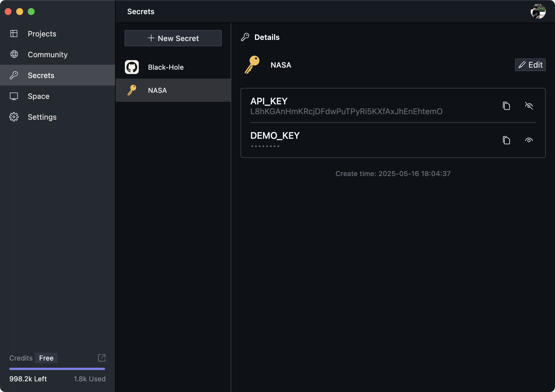Select the Black-Hole secret entry
555x392 pixels.
click(x=166, y=67)
